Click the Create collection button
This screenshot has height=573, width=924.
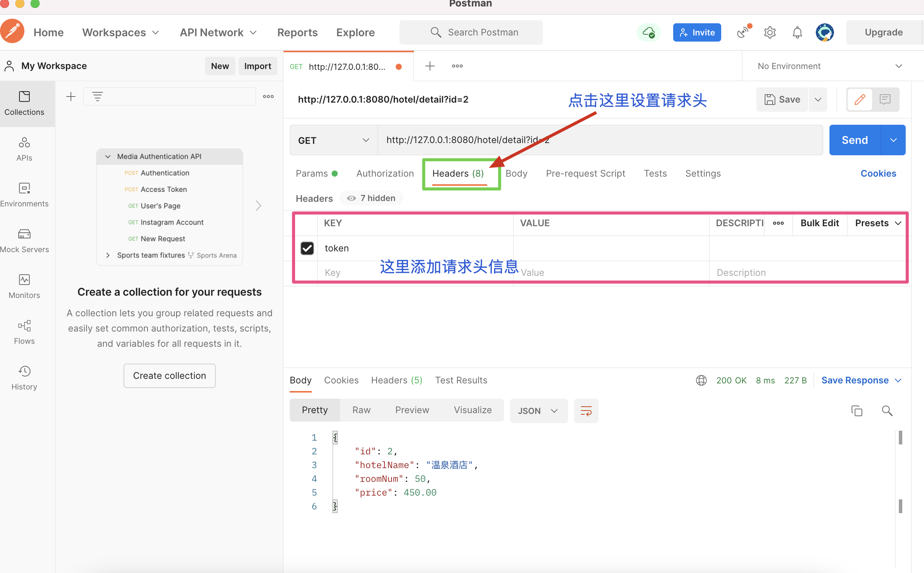[170, 376]
